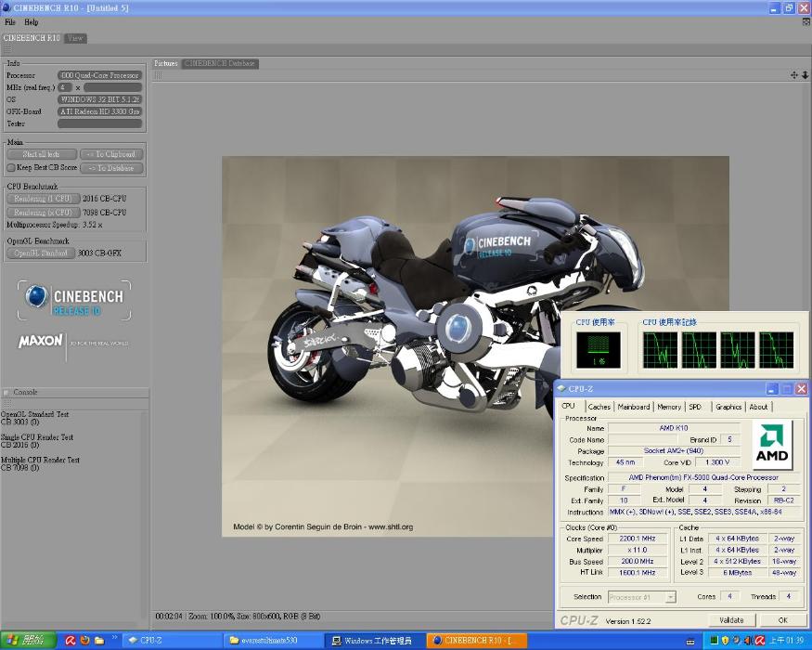Click the Processor name field in Info
Viewport: 812px width, 650px height.
coord(99,75)
